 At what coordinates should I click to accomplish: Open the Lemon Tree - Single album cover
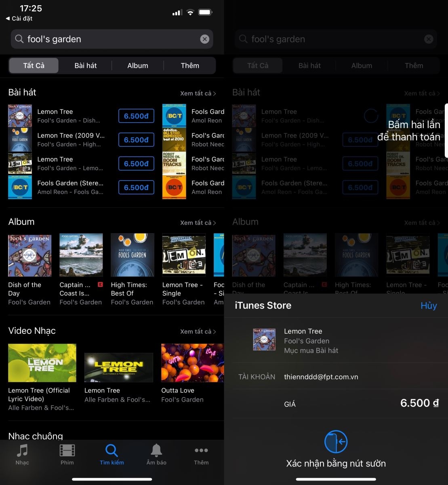(x=184, y=255)
